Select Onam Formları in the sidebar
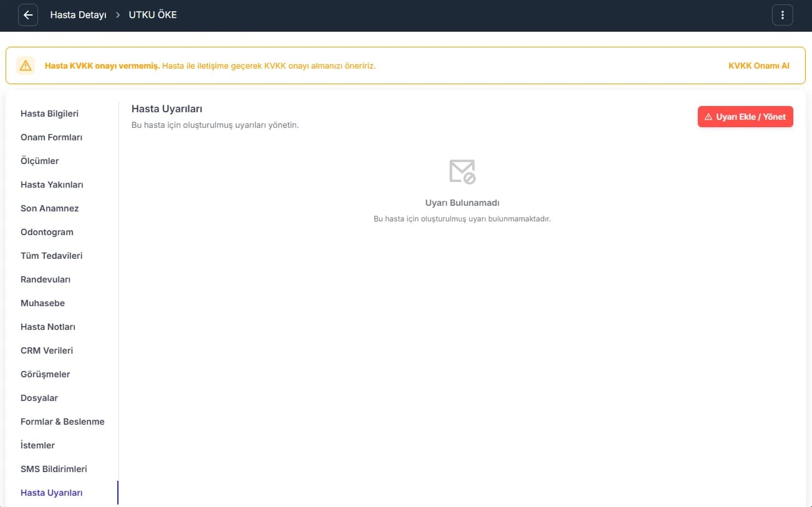 tap(51, 137)
